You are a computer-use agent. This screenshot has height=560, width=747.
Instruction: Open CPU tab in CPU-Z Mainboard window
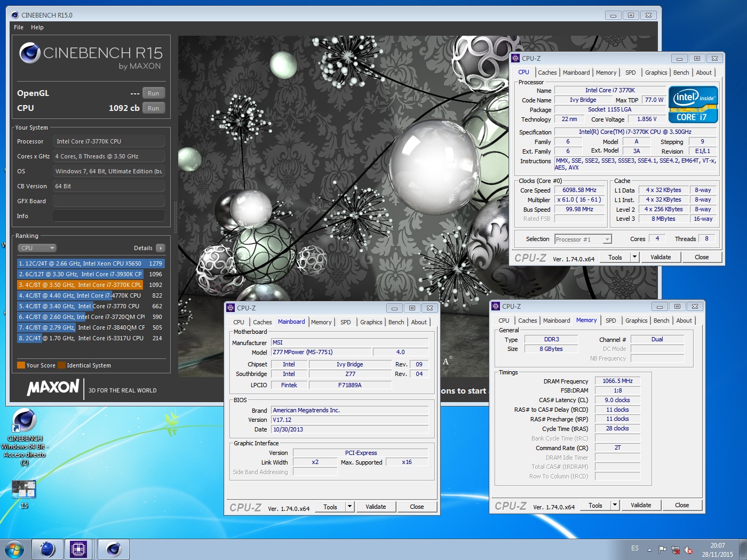(x=239, y=322)
